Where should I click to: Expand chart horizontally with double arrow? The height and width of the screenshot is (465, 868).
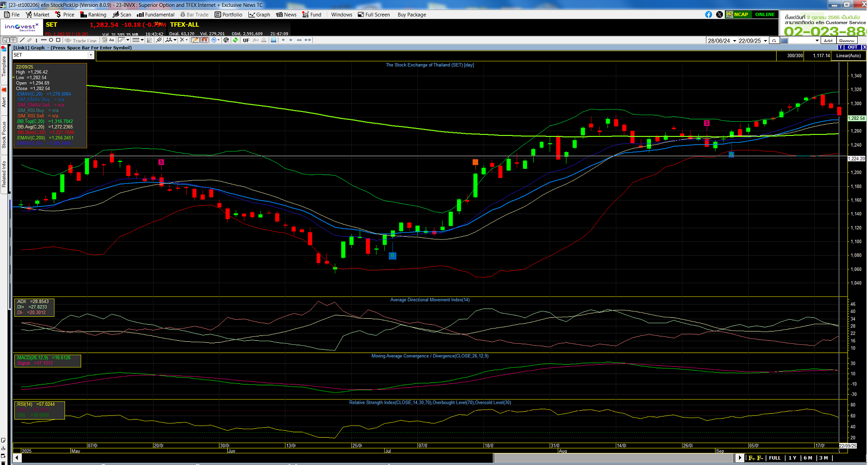pos(299,40)
